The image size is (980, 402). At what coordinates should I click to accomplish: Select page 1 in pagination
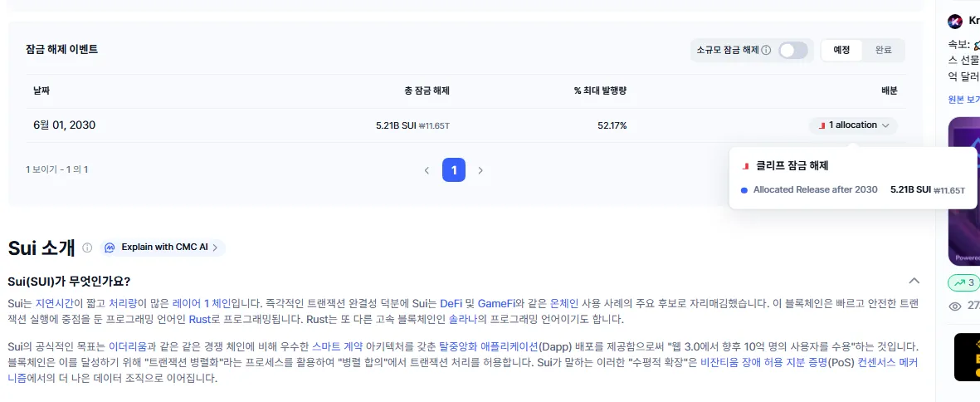point(454,170)
